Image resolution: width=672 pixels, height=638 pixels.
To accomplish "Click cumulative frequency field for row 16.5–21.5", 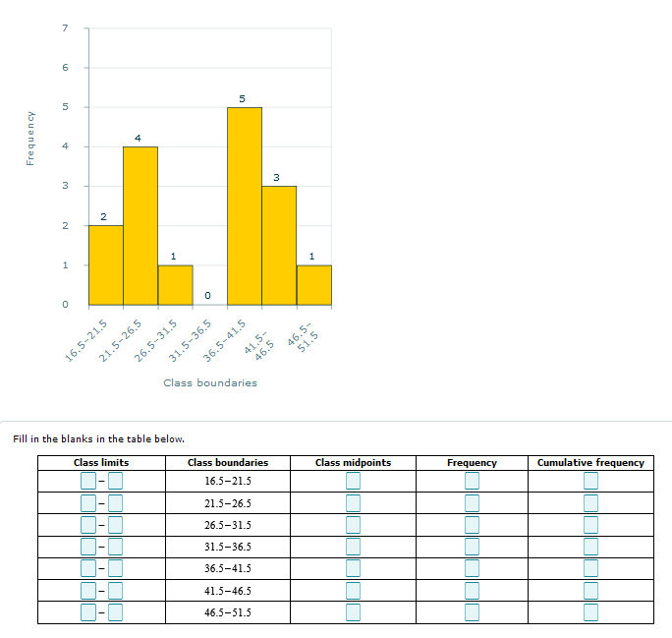I will 590,481.
